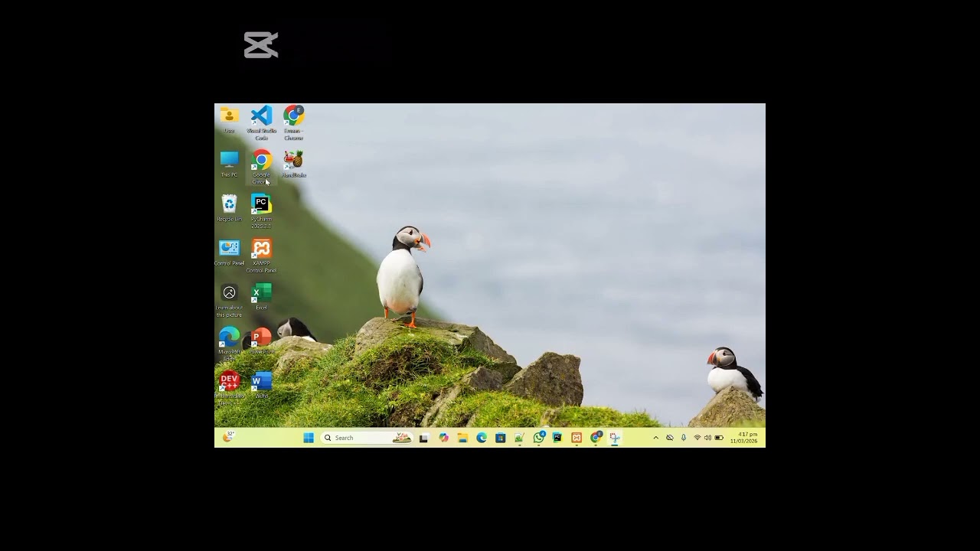Launch the XAMPP Control Panel shortcut
Image resolution: width=980 pixels, height=551 pixels.
point(261,256)
